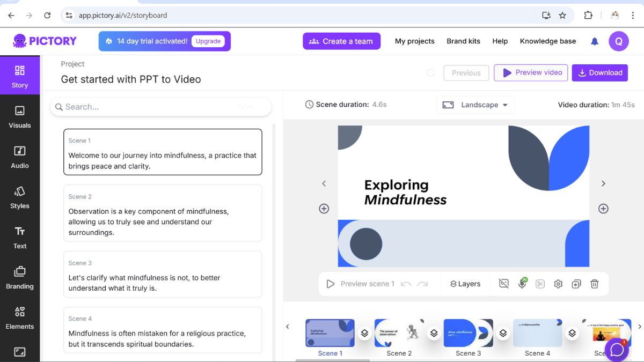Open AI voiceover microphone settings
This screenshot has width=644, height=362.
pyautogui.click(x=522, y=283)
